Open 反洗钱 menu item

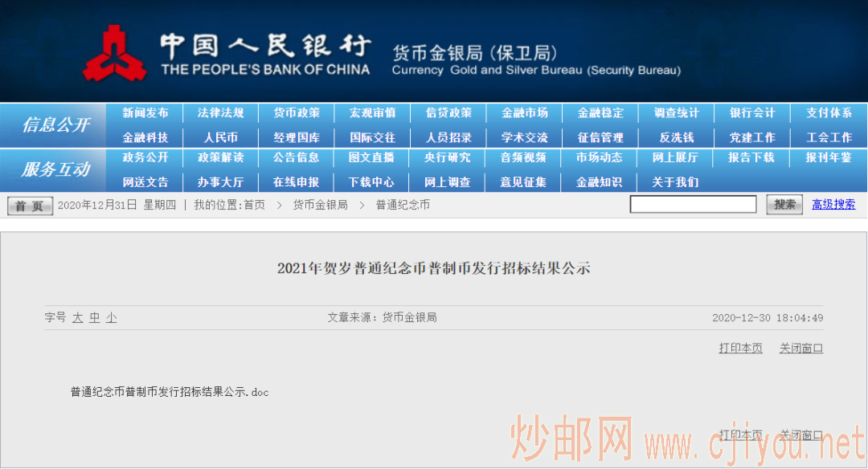(x=677, y=137)
